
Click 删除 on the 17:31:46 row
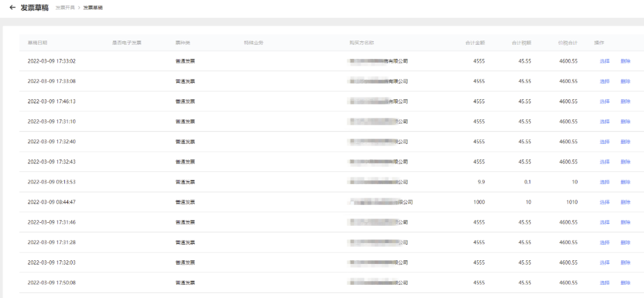[625, 223]
